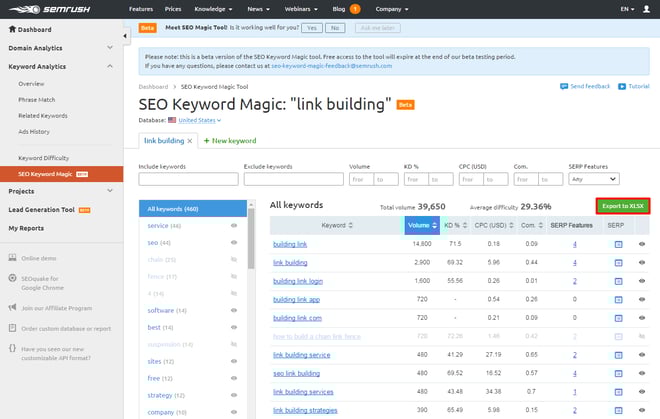Select All keywords (460) group

tap(193, 208)
